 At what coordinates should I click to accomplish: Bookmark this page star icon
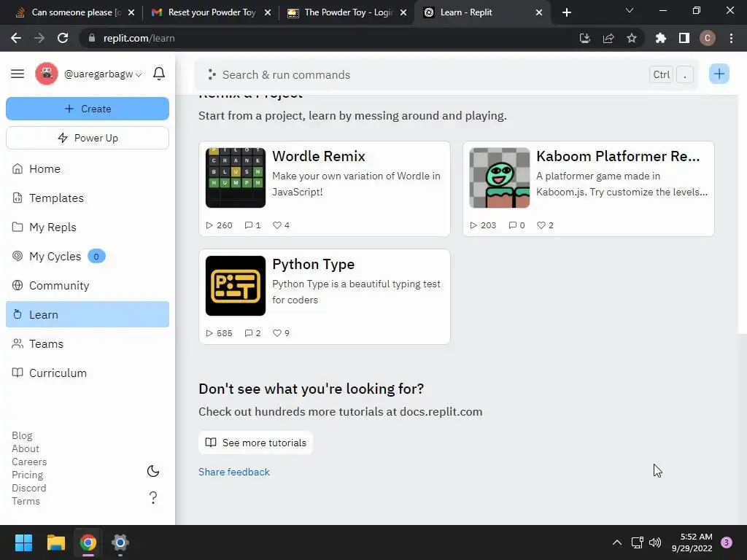pos(632,38)
